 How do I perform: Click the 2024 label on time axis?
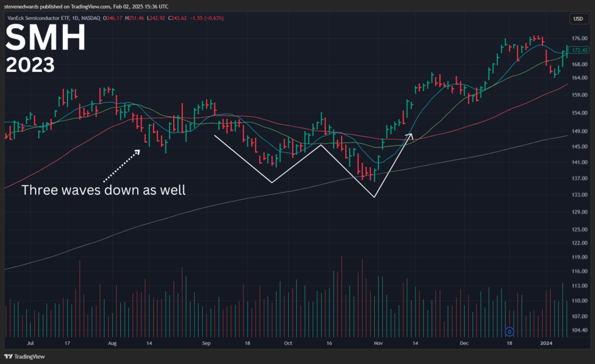pos(546,343)
